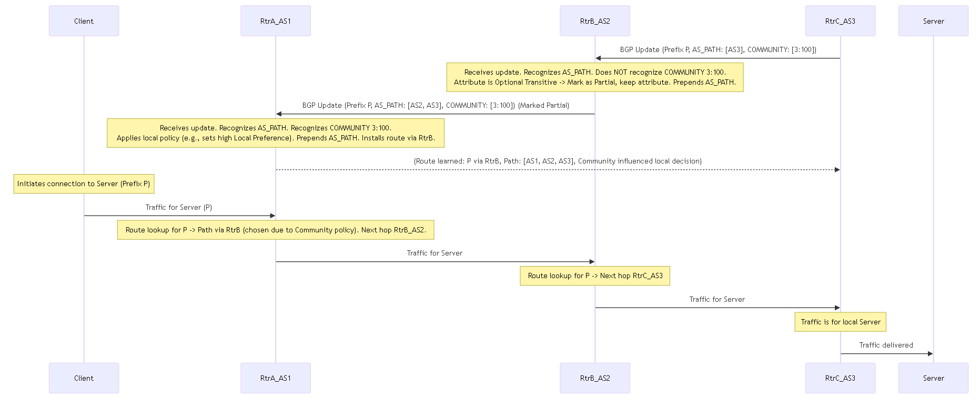
Task: Select the top RtrB_AS2 participant box
Action: (595, 21)
